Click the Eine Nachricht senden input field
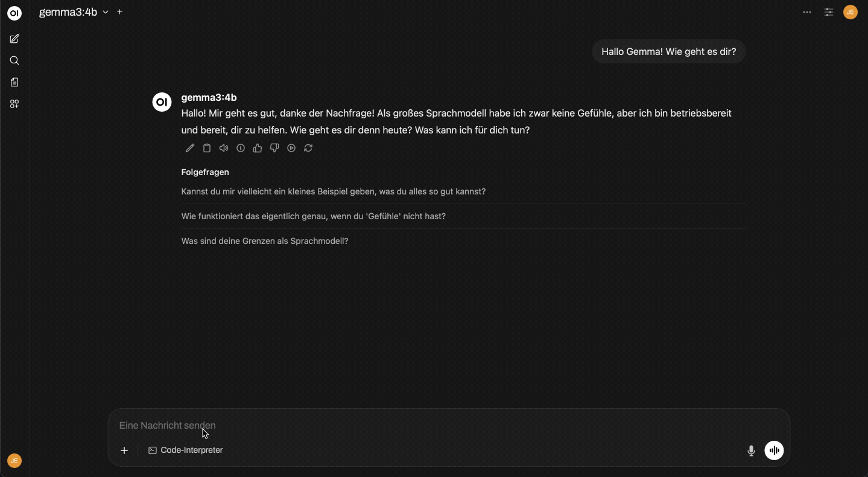This screenshot has width=868, height=477. (422, 426)
